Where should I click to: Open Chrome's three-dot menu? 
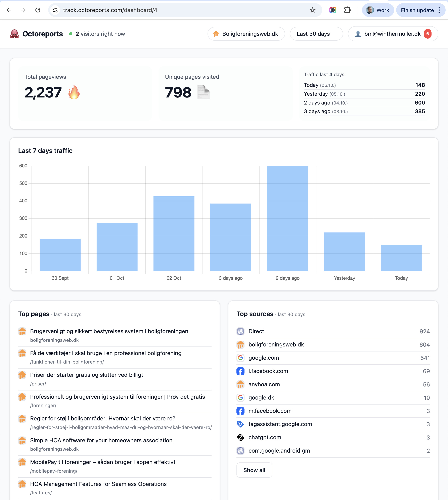click(439, 10)
